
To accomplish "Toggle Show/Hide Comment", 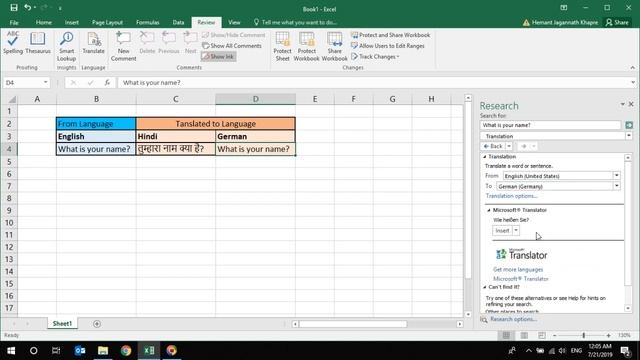I will point(233,35).
